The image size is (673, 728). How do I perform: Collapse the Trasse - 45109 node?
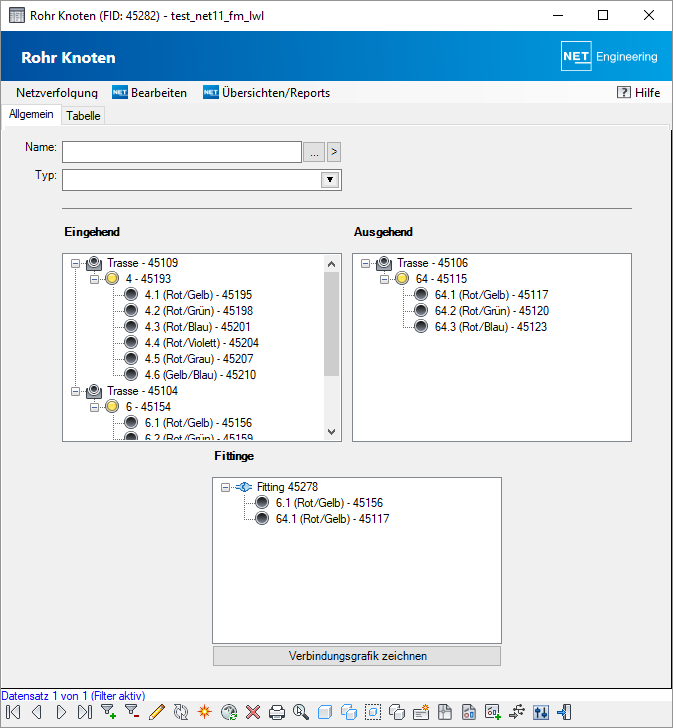[x=77, y=263]
